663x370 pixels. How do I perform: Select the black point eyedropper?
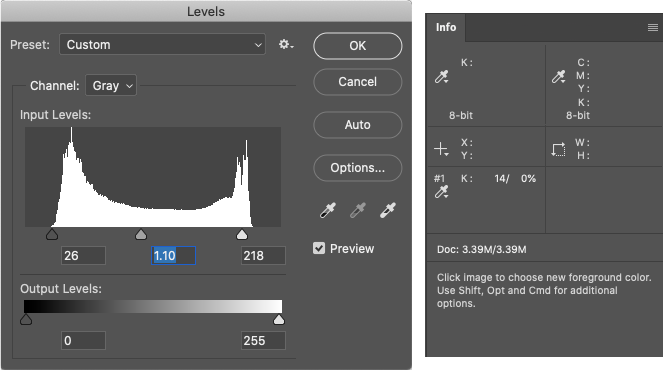pos(328,210)
